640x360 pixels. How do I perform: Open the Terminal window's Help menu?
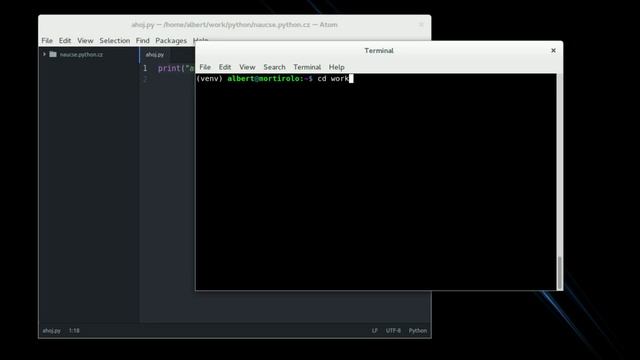[x=336, y=67]
